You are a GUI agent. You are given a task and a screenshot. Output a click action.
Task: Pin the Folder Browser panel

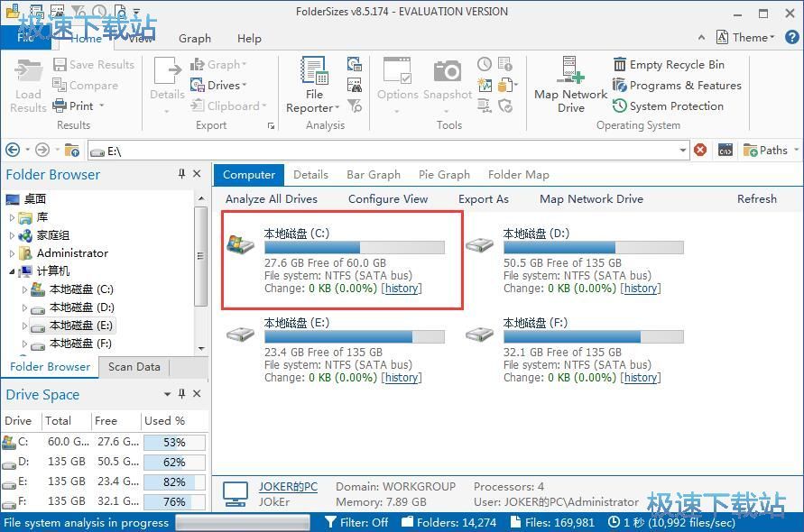pyautogui.click(x=182, y=174)
